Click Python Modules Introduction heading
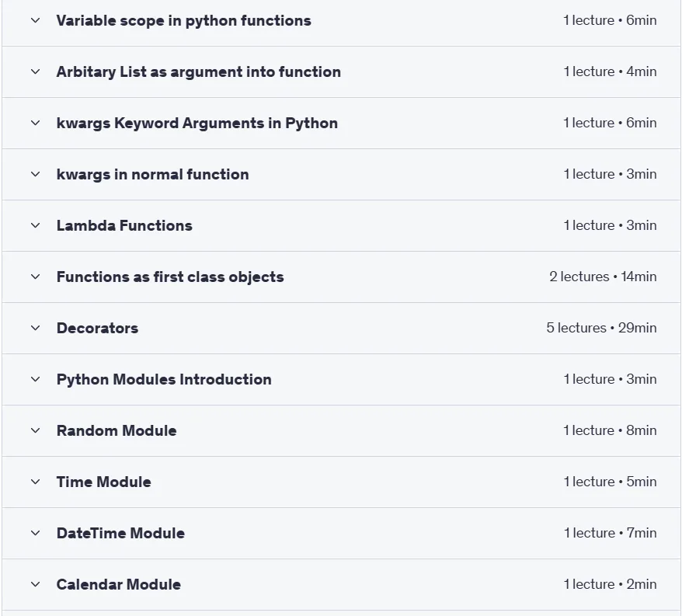This screenshot has height=616, width=682. click(x=164, y=379)
